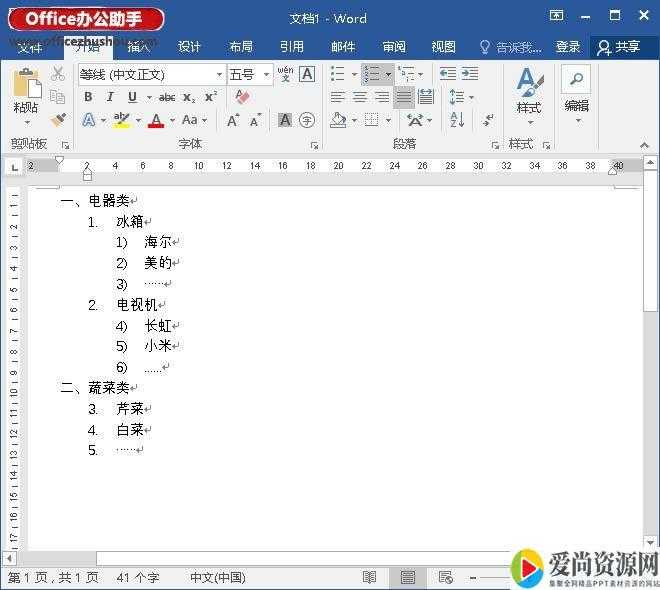Click the Sort A-Z icon
The image size is (660, 590).
[x=457, y=120]
